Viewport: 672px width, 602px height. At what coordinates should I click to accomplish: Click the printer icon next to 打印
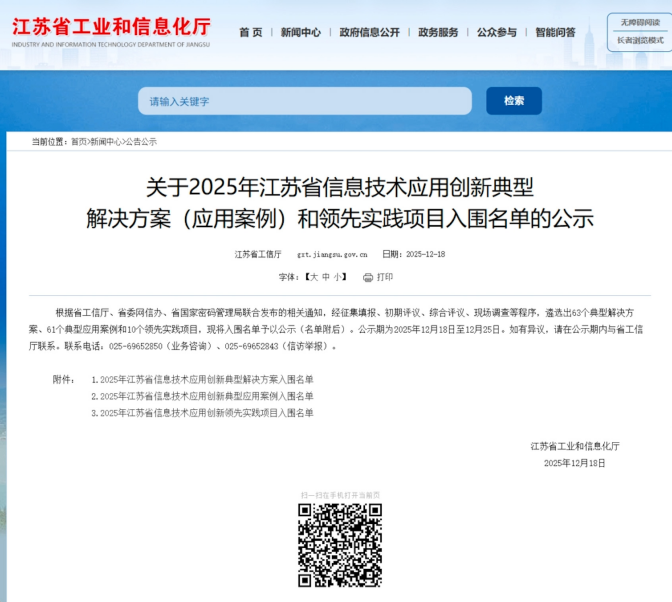(368, 277)
